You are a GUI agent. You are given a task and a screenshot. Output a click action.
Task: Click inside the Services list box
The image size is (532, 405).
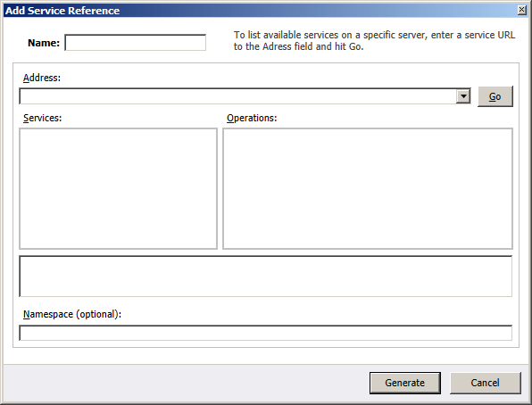tap(118, 188)
